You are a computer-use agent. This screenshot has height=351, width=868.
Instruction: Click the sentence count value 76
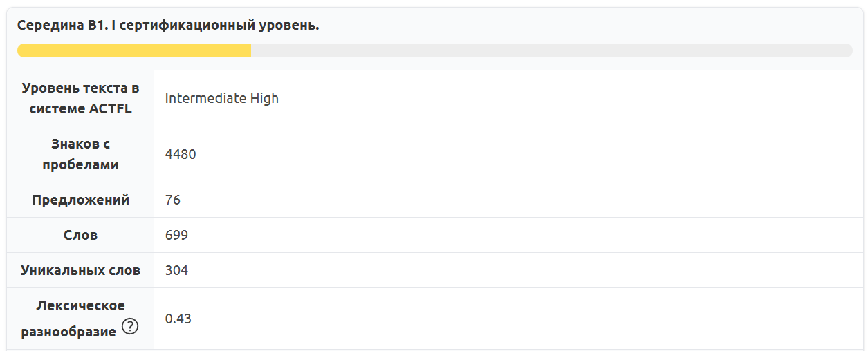(x=173, y=200)
